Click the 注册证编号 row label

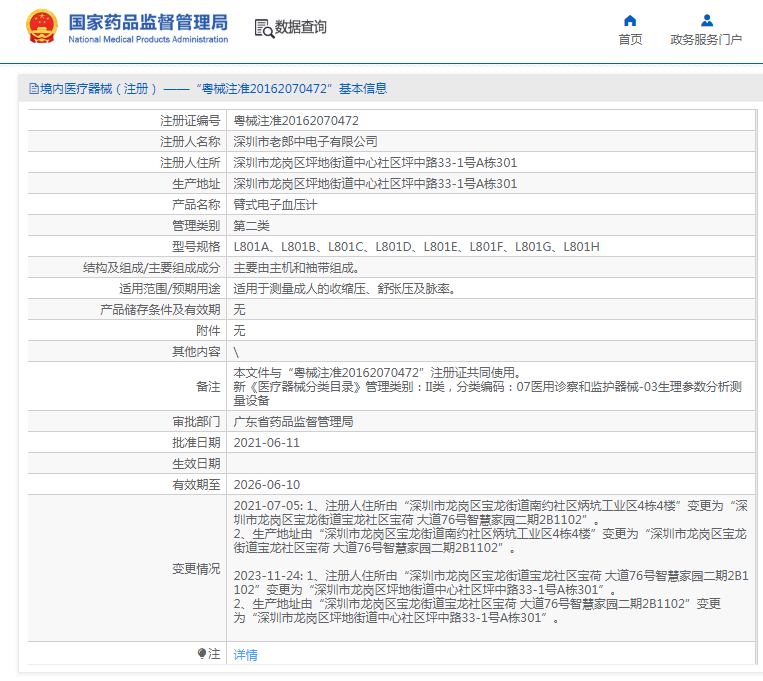(190, 120)
